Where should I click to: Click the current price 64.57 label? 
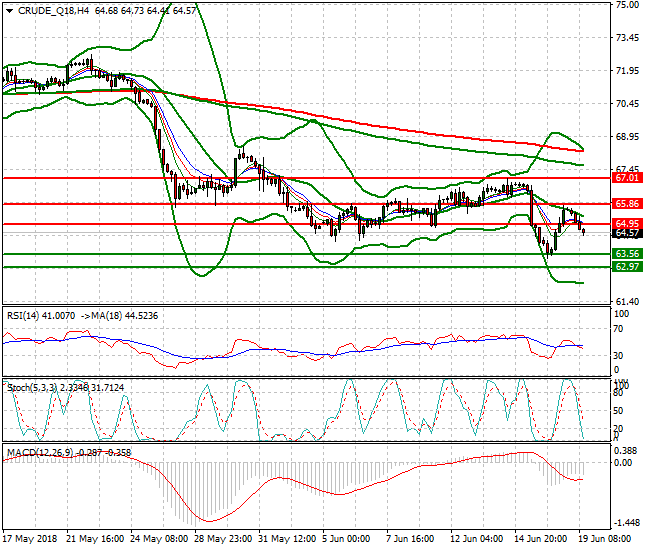(x=627, y=233)
